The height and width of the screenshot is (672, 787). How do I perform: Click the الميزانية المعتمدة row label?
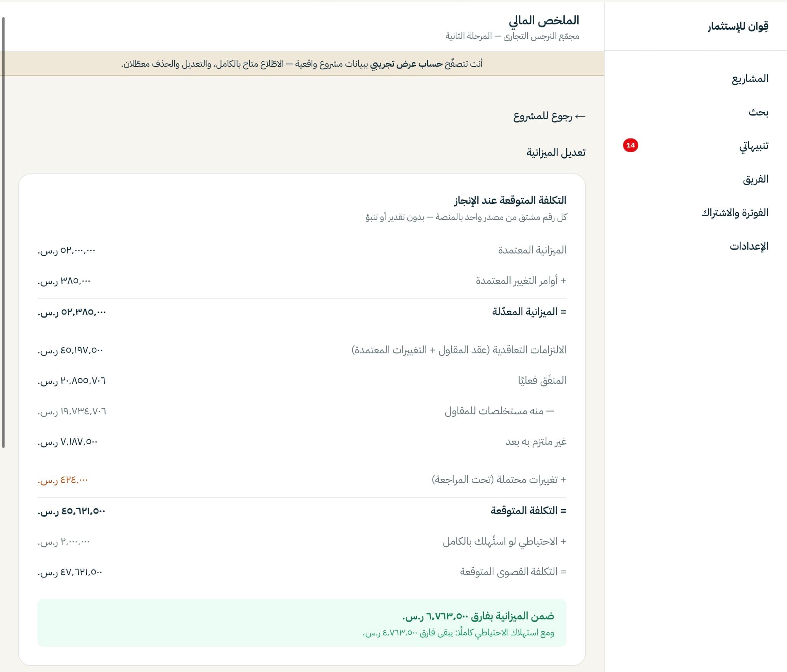(x=532, y=250)
